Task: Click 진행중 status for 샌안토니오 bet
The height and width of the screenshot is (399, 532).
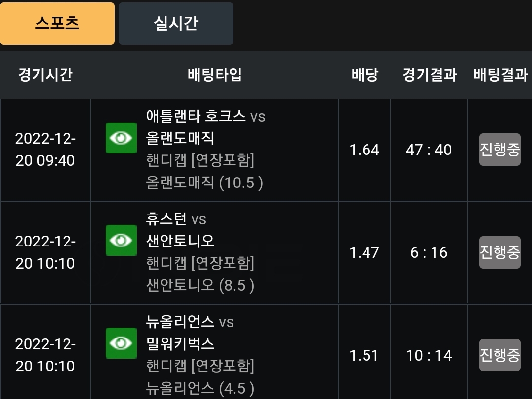Action: point(500,252)
